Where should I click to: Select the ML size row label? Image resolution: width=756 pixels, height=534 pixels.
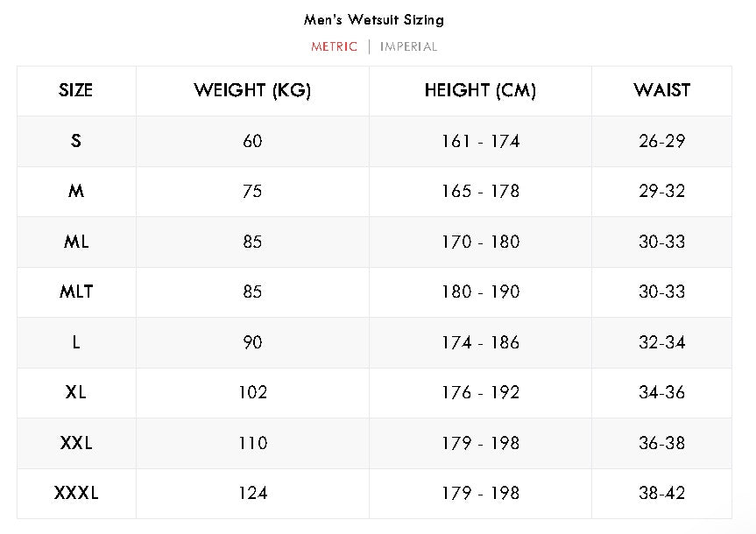coord(76,242)
